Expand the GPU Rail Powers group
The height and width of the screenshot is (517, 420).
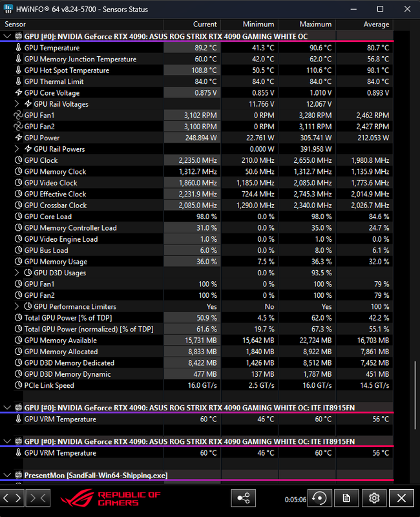click(17, 149)
